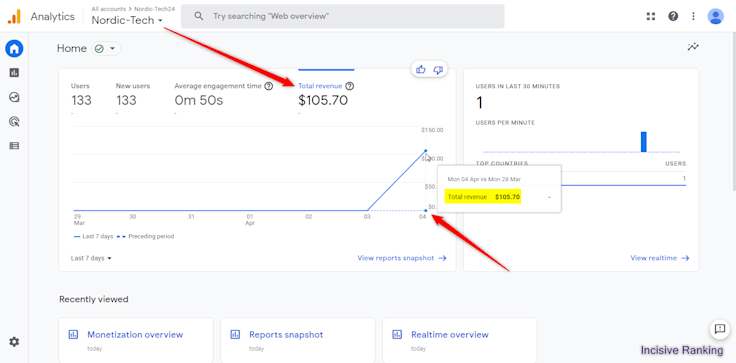Expand the Home status check dropdown
736x363 pixels.
pyautogui.click(x=106, y=48)
